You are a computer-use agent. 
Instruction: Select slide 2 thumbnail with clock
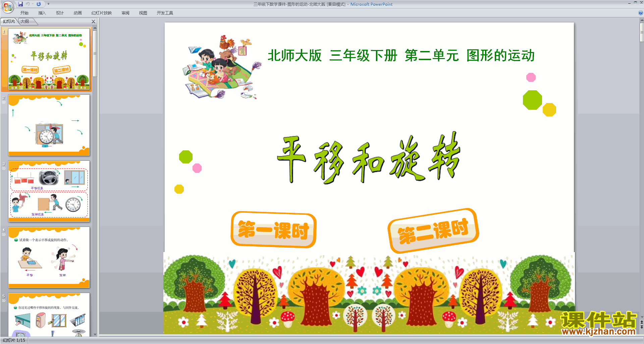[x=49, y=125]
